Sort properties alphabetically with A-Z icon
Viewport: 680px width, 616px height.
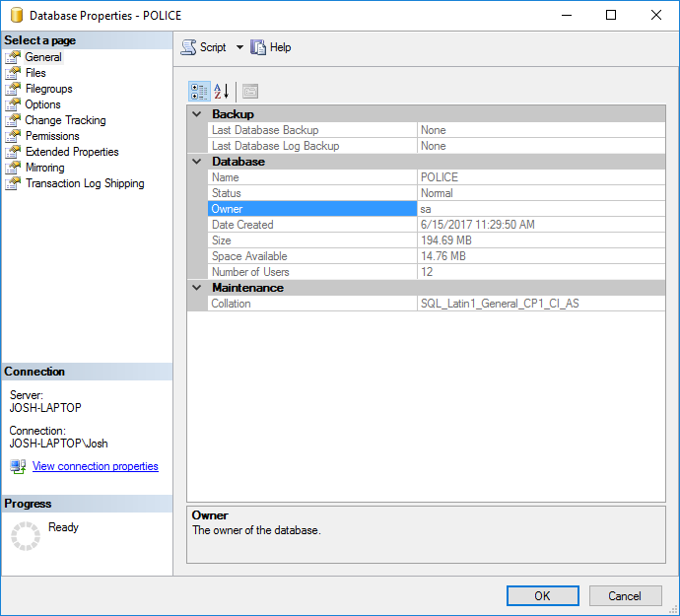pos(222,92)
